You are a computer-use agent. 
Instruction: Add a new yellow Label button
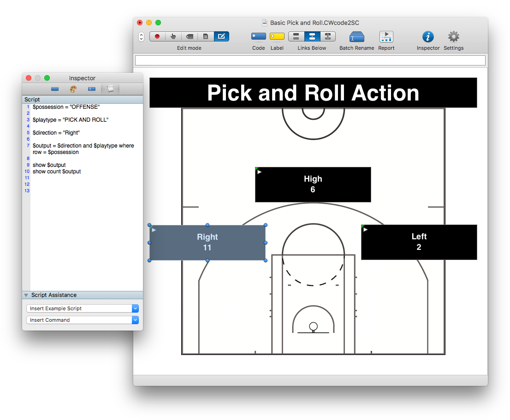277,36
